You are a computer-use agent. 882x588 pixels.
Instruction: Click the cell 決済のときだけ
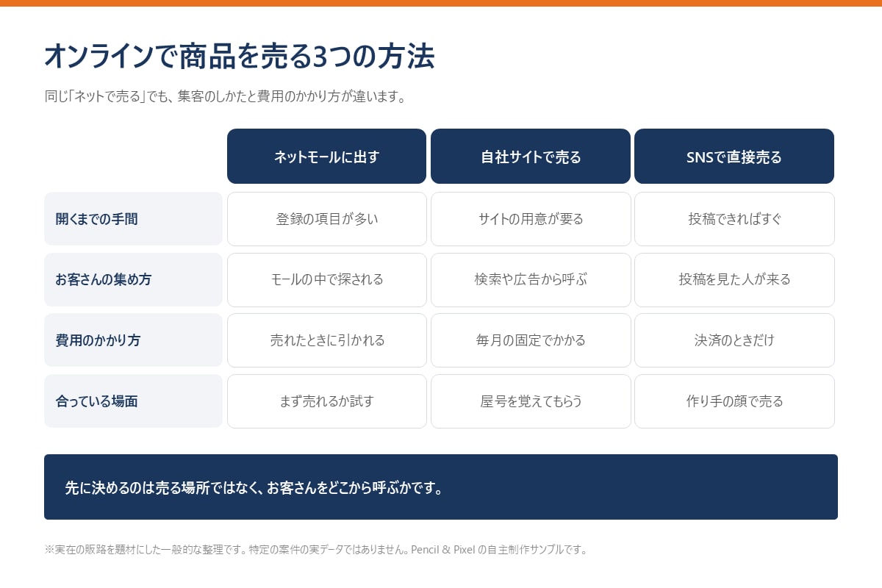pos(734,340)
